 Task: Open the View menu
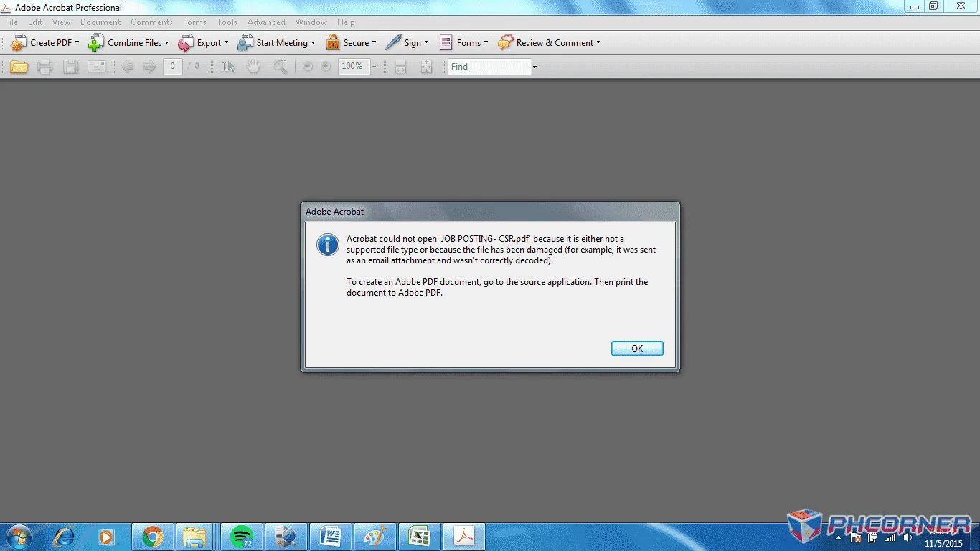click(x=61, y=22)
